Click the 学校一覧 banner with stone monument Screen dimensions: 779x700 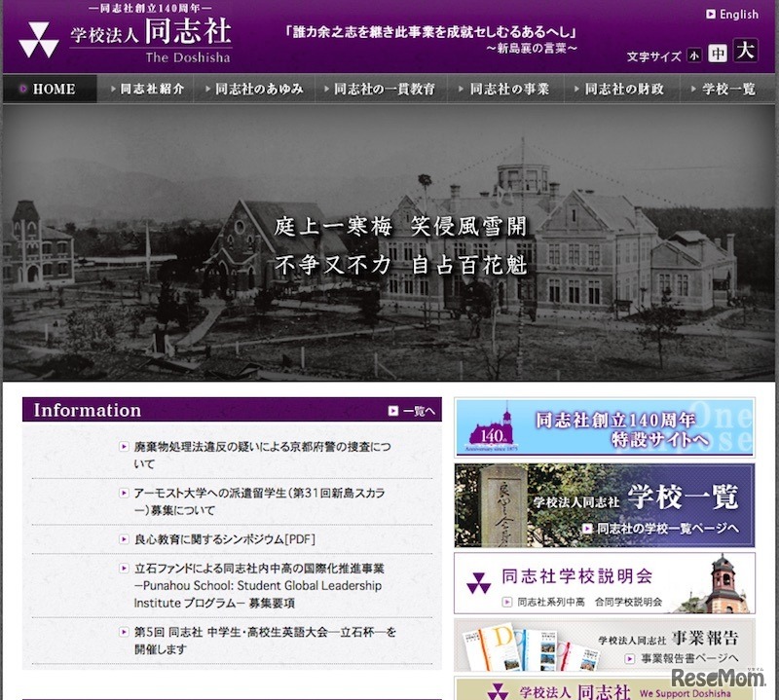pos(604,505)
